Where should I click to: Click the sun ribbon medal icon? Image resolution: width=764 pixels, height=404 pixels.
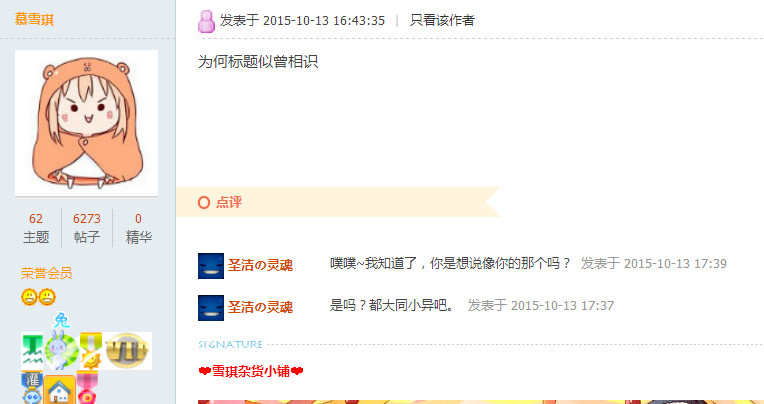[91, 351]
